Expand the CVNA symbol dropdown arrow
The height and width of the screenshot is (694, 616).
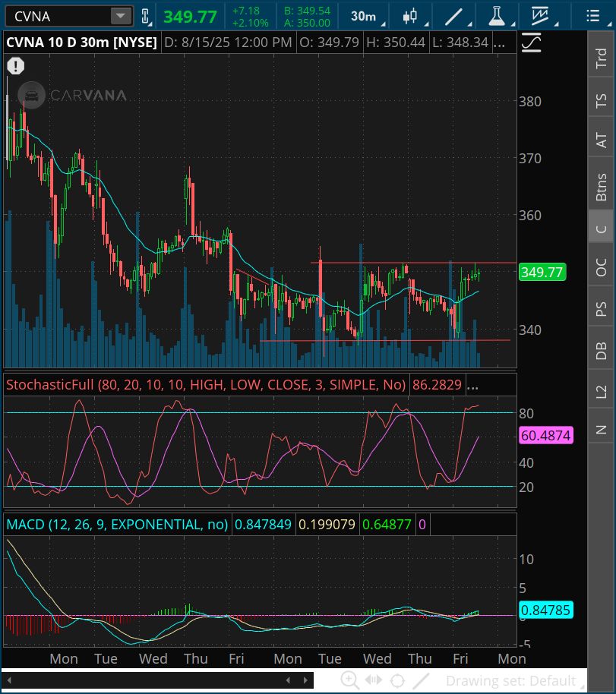(120, 16)
